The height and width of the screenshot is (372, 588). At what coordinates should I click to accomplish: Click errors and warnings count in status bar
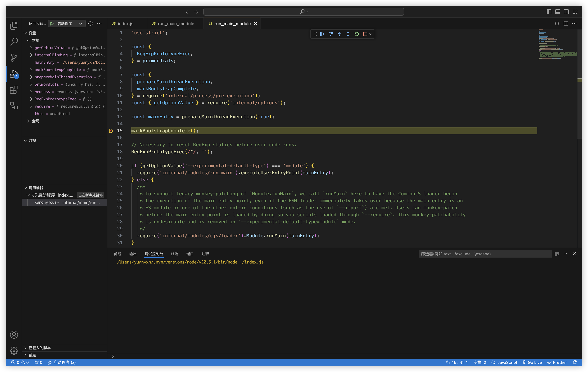point(20,362)
